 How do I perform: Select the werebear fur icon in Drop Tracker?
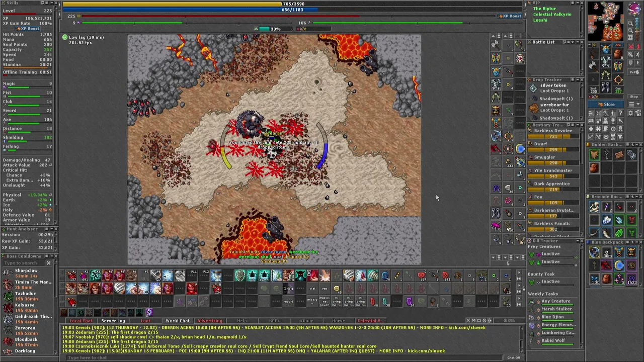(534, 108)
